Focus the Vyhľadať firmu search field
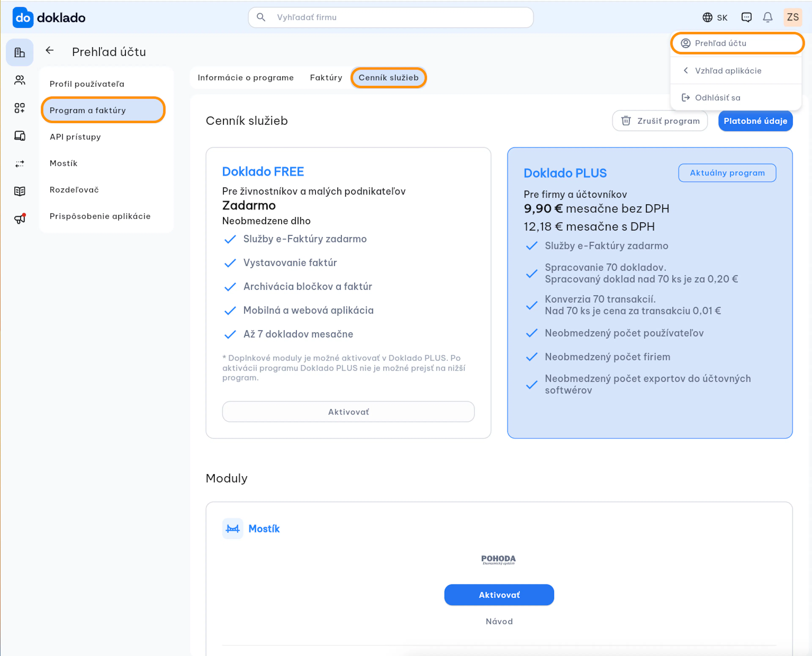812x656 pixels. [x=391, y=17]
